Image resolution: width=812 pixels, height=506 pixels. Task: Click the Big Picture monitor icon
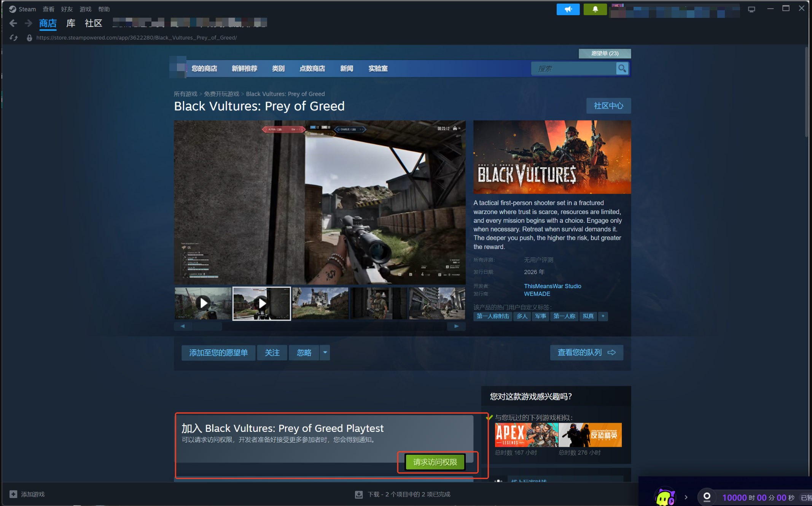[751, 9]
